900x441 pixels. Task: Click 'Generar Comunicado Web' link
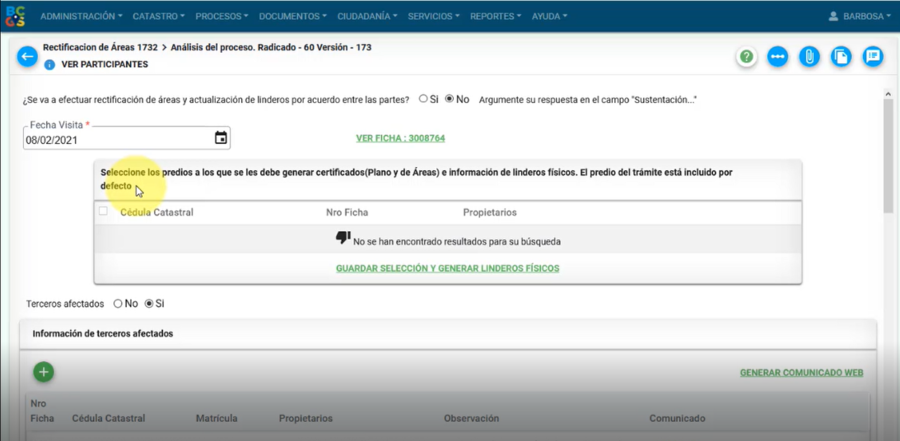coord(801,373)
